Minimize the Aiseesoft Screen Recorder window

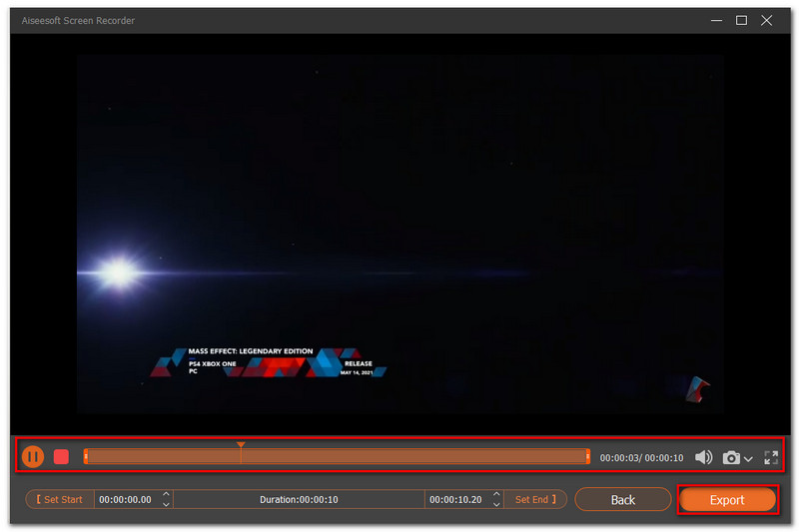[716, 20]
